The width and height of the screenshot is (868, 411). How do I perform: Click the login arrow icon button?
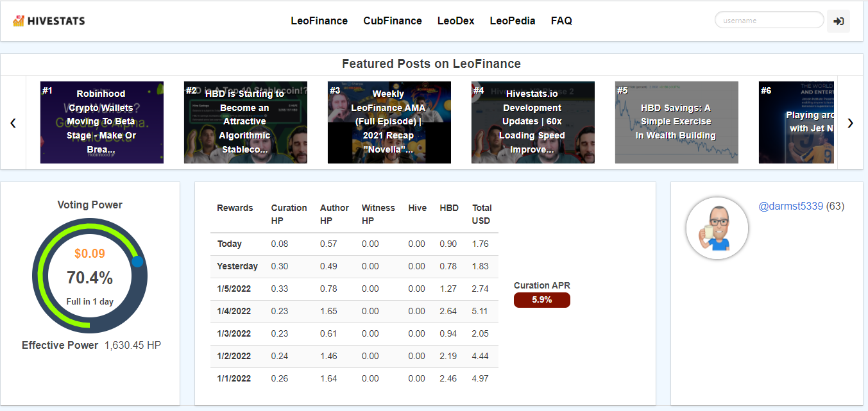click(x=838, y=21)
